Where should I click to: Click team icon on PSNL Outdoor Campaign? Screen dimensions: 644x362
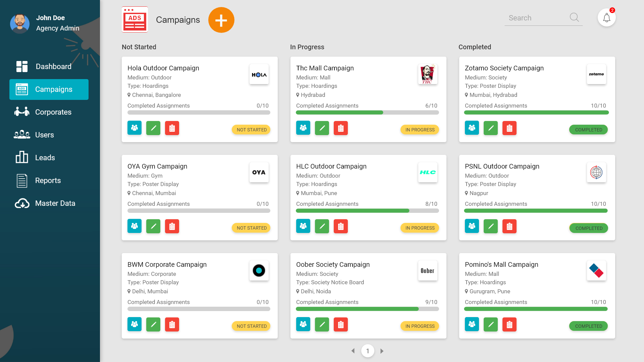point(472,226)
